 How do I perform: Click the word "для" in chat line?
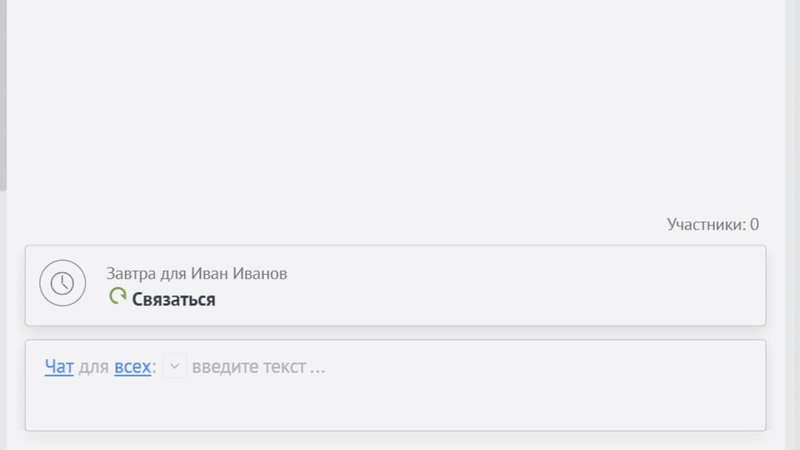coord(93,367)
